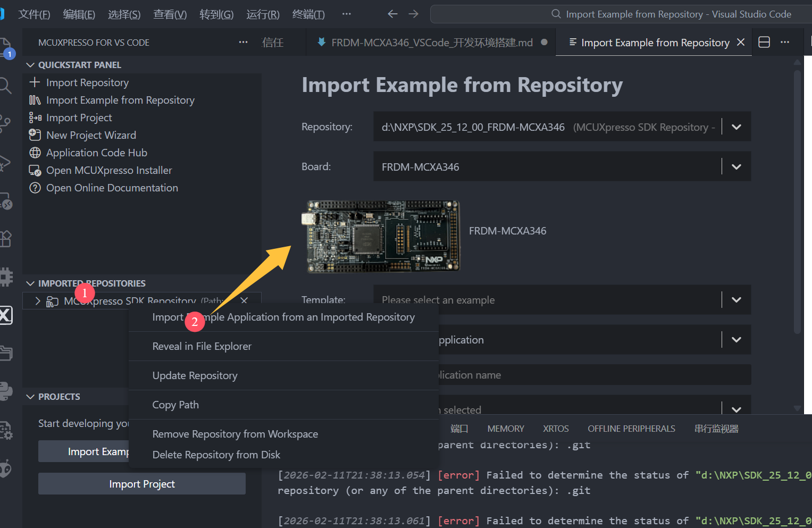The image size is (812, 528).
Task: Click the New Project Wizard icon
Action: (35, 135)
